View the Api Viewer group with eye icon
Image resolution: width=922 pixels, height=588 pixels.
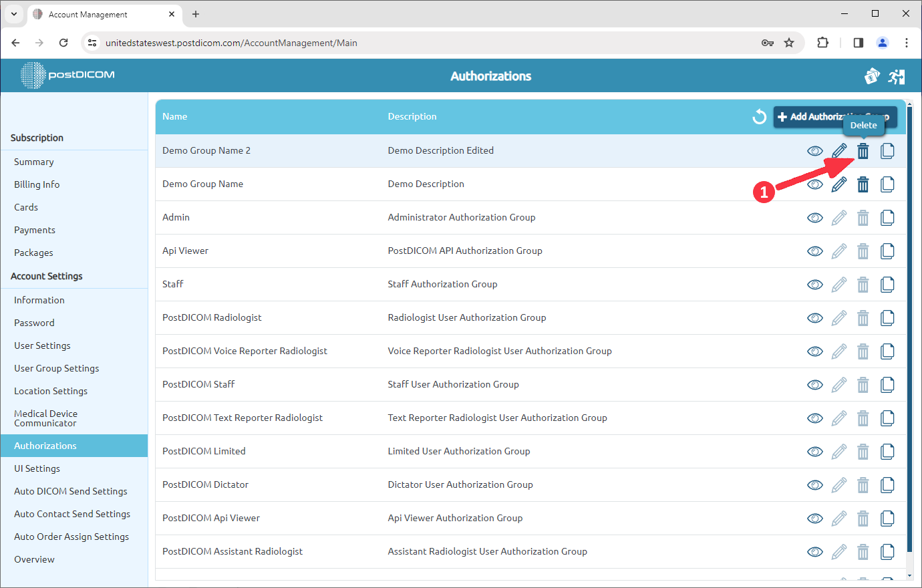tap(814, 251)
